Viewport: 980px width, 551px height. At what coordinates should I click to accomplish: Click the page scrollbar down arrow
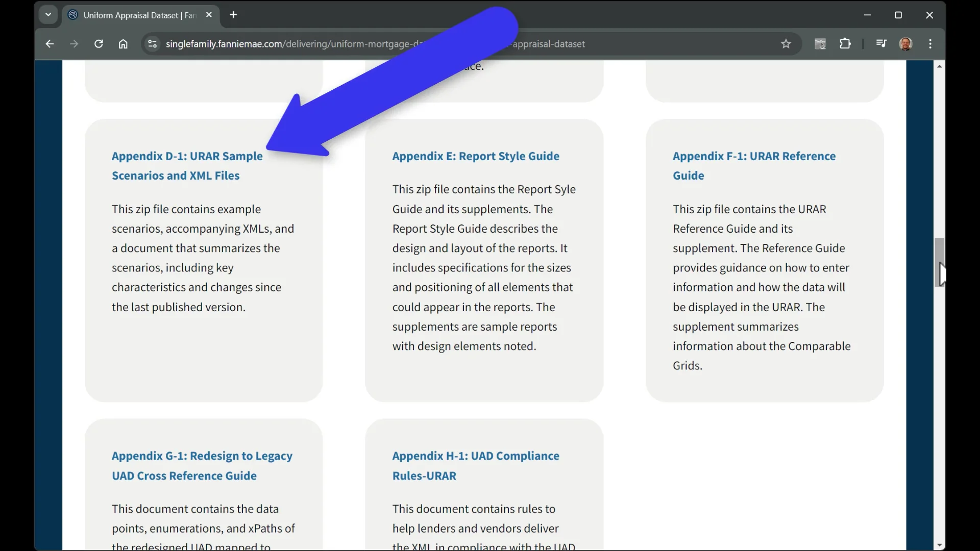point(939,545)
